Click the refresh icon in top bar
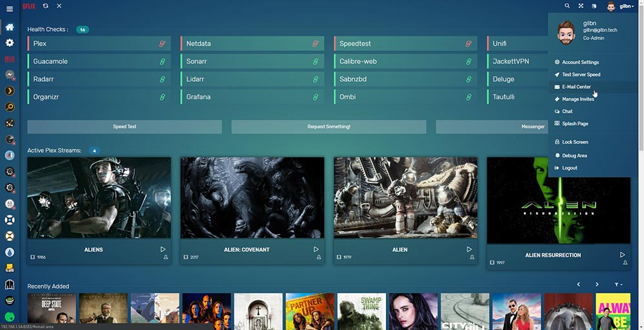Image resolution: width=644 pixels, height=330 pixels. pyautogui.click(x=45, y=6)
